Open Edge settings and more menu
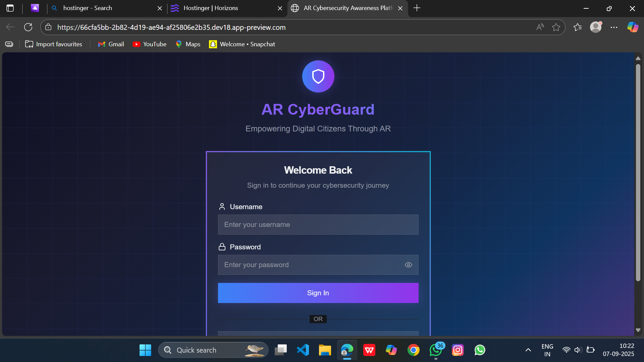 tap(614, 27)
